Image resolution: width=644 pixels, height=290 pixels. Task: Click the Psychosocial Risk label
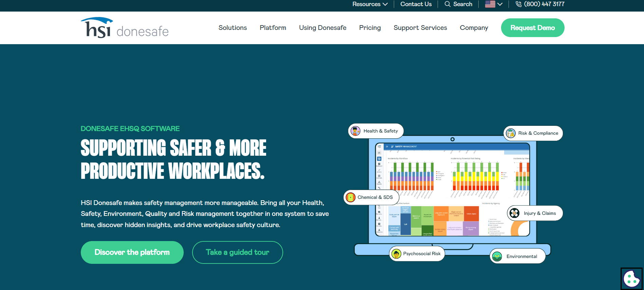tap(422, 254)
